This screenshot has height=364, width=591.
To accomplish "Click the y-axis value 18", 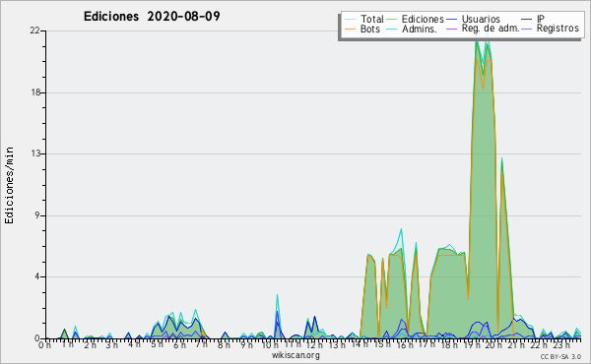I will pyautogui.click(x=34, y=92).
